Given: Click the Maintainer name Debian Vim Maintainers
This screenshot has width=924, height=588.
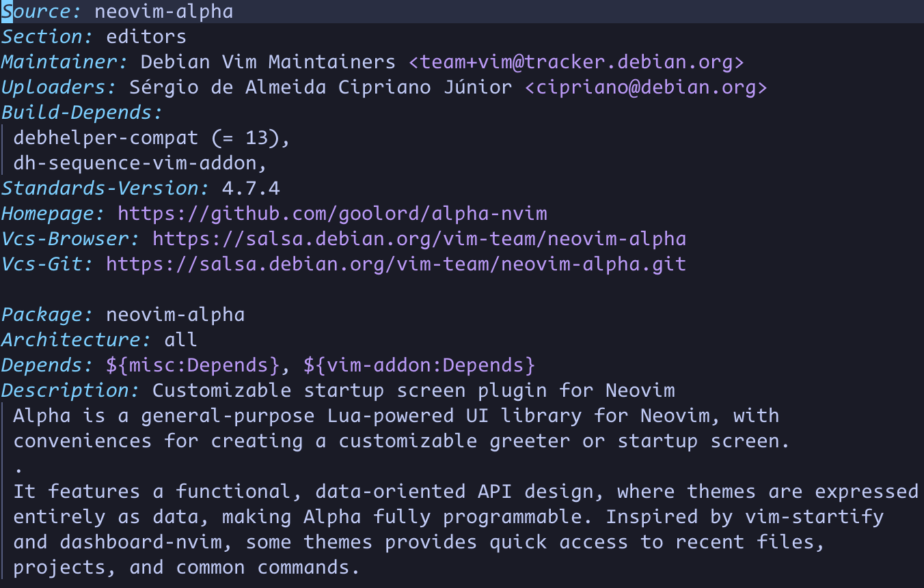Looking at the screenshot, I should [x=268, y=62].
